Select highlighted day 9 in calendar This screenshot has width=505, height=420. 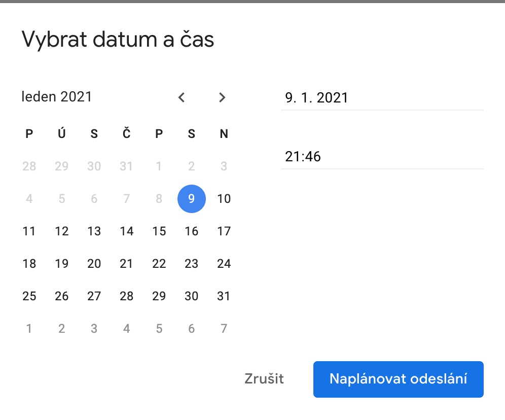191,199
